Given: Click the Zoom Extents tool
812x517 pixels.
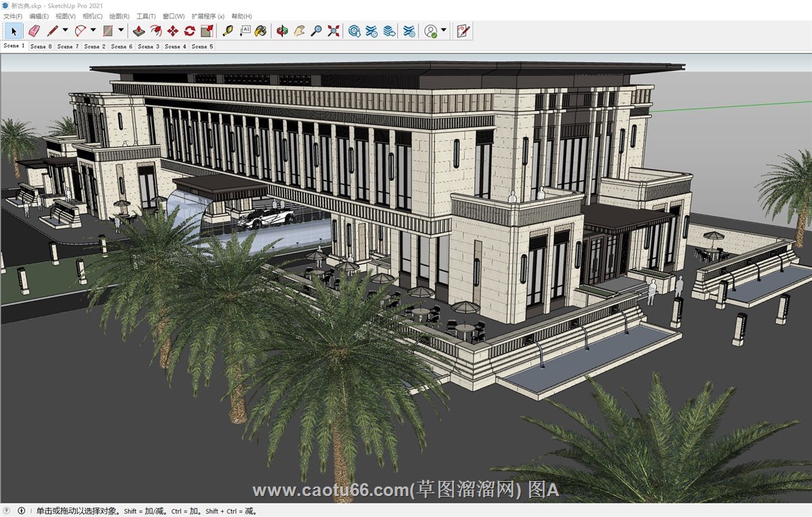Looking at the screenshot, I should [334, 30].
